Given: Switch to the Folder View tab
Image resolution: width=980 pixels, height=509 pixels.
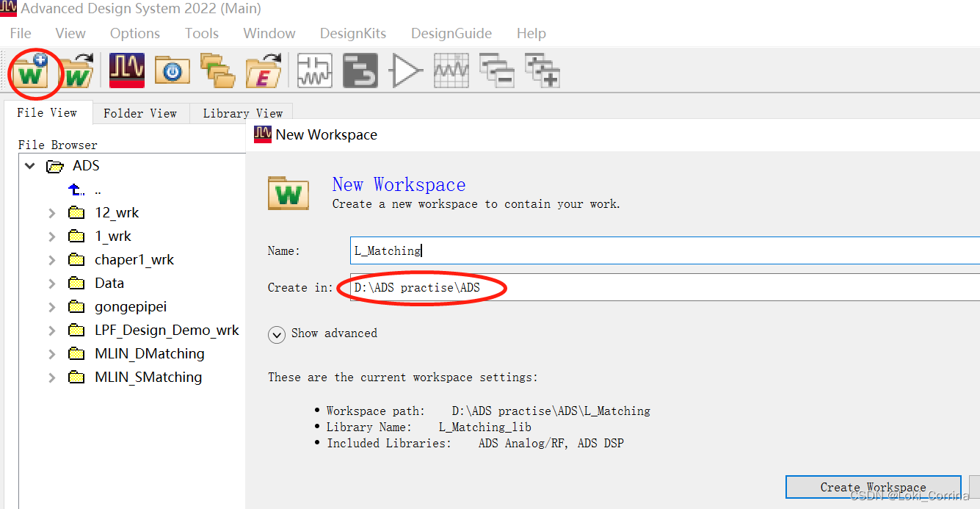Looking at the screenshot, I should 140,113.
